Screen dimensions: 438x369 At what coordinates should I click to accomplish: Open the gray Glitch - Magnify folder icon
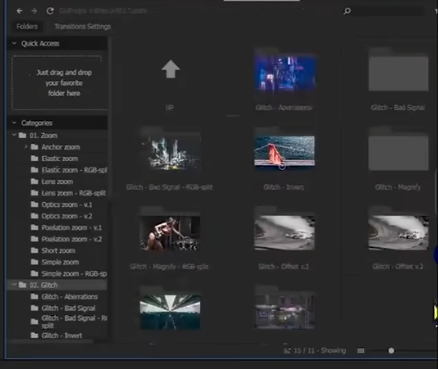(398, 149)
